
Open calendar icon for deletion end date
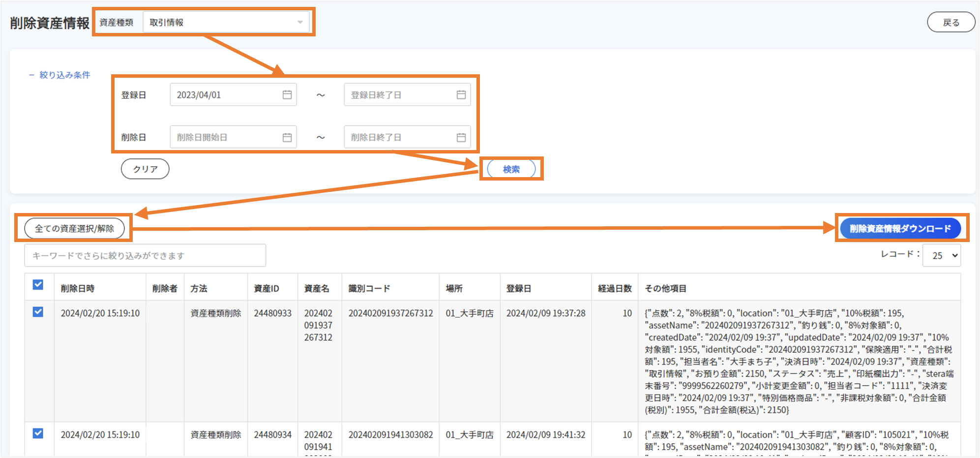point(461,137)
